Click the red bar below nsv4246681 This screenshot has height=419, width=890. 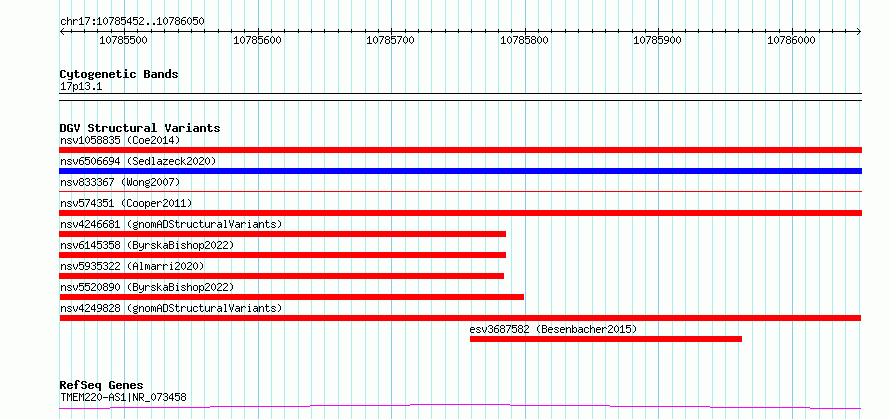pos(283,234)
